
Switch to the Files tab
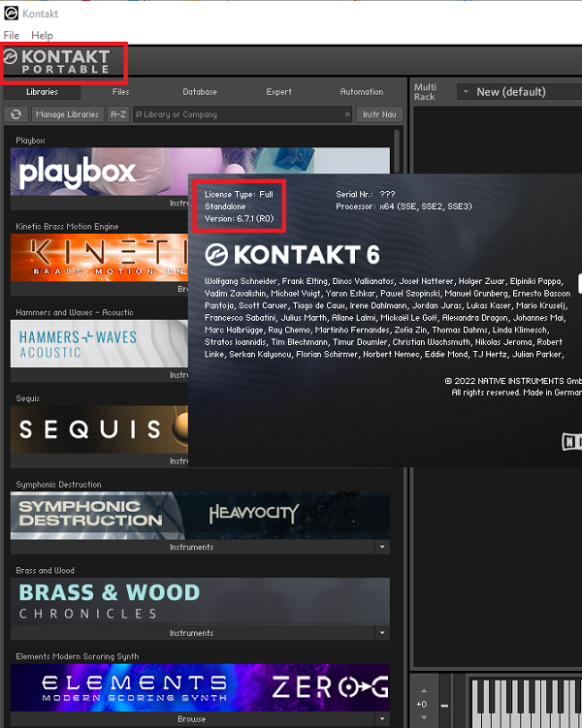click(x=121, y=92)
